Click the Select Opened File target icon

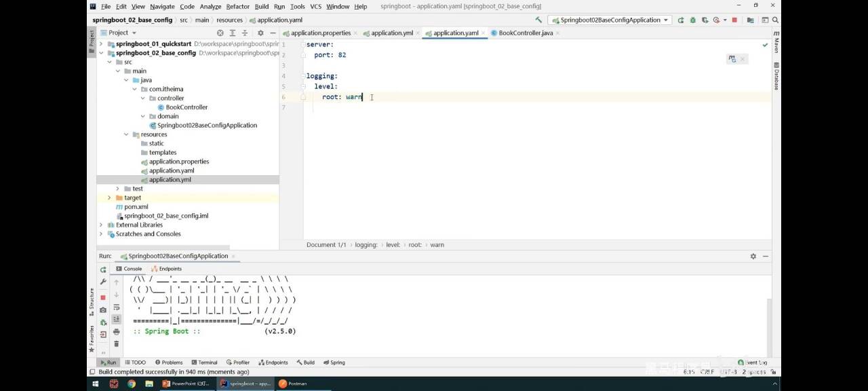[220, 33]
